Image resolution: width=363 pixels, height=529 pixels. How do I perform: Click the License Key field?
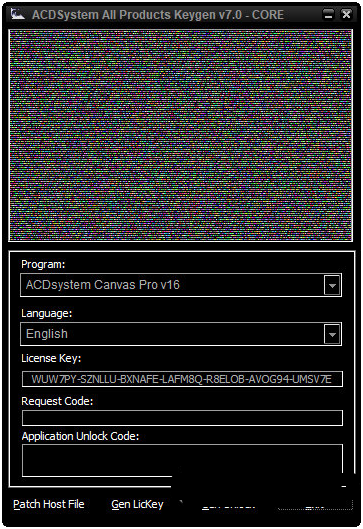pos(182,379)
